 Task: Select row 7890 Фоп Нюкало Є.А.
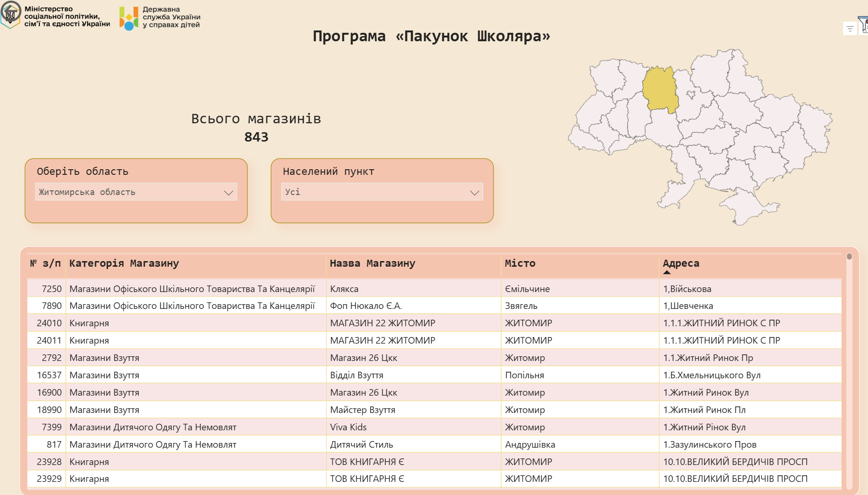(x=366, y=306)
